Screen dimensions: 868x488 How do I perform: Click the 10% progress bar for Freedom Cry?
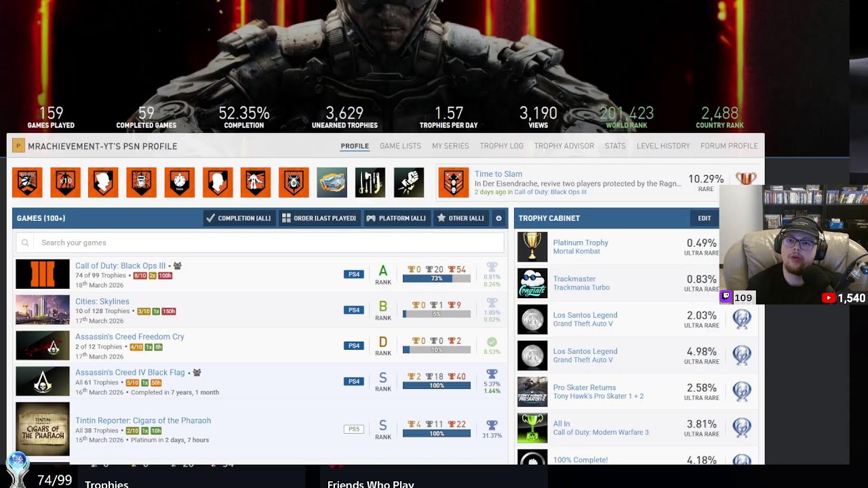437,350
